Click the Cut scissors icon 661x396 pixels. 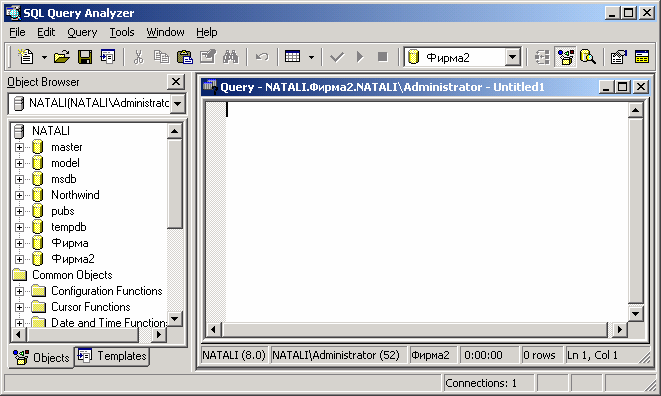[x=138, y=57]
